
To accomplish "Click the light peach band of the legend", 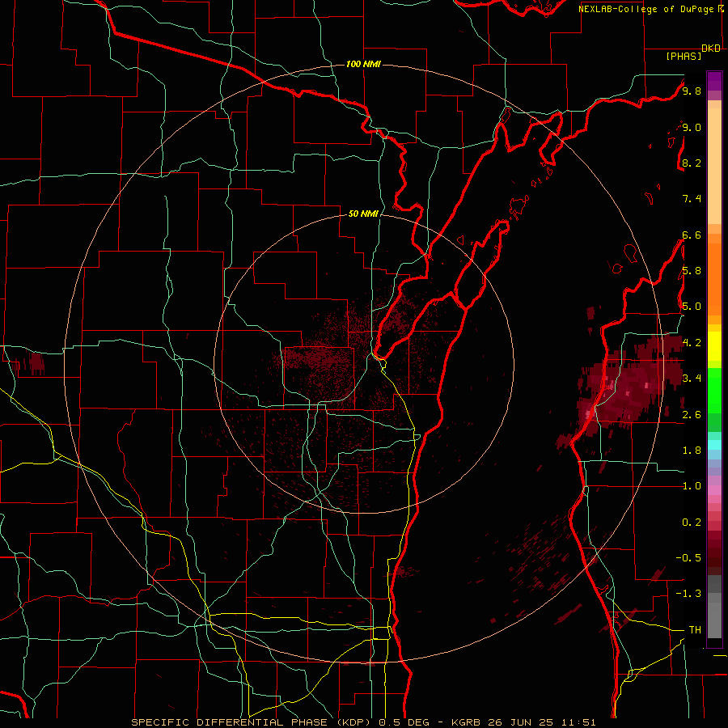I will tap(714, 167).
